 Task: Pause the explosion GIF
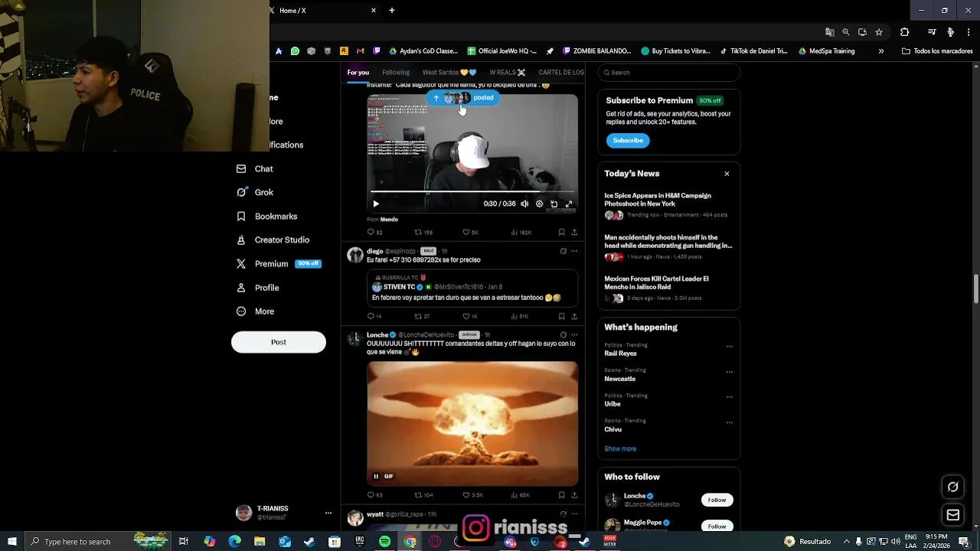coord(376,476)
